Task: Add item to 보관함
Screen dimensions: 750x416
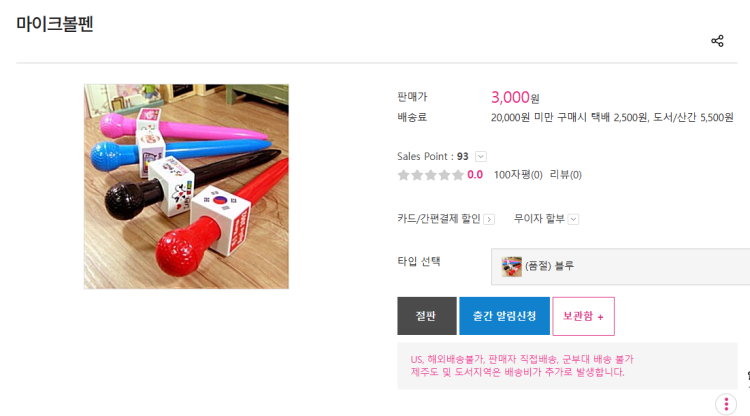Action: click(x=584, y=316)
